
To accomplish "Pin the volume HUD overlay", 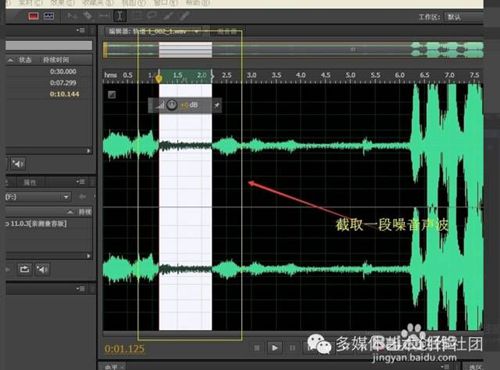I will [217, 105].
